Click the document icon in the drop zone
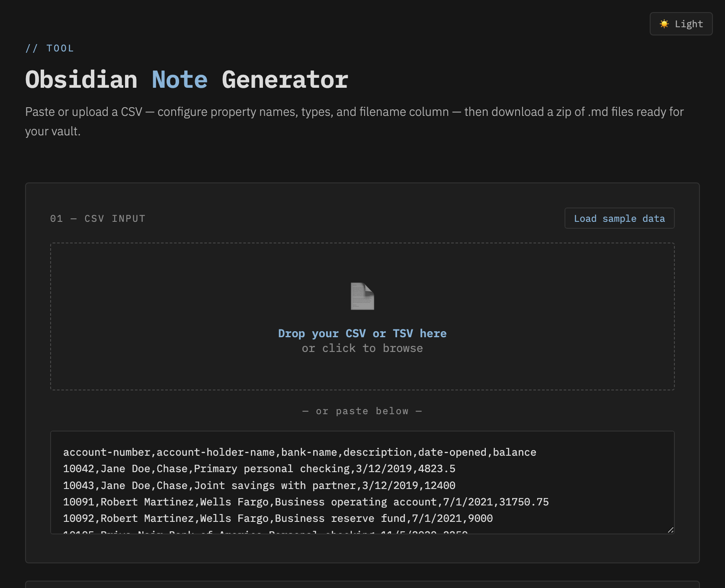 click(362, 296)
